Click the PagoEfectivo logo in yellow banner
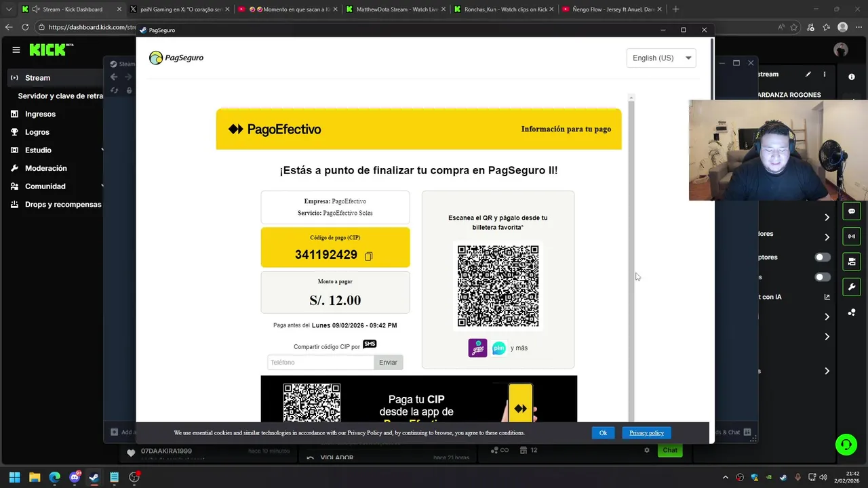 [275, 129]
